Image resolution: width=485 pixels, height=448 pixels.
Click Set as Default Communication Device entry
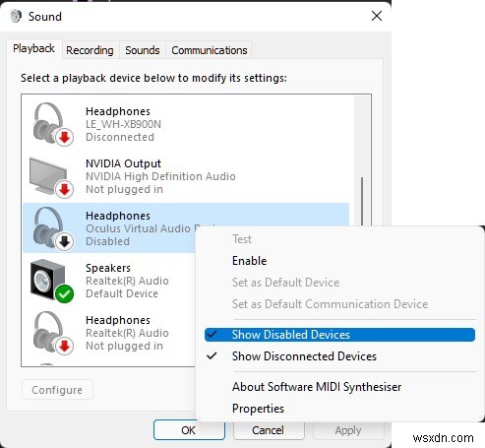click(x=330, y=304)
